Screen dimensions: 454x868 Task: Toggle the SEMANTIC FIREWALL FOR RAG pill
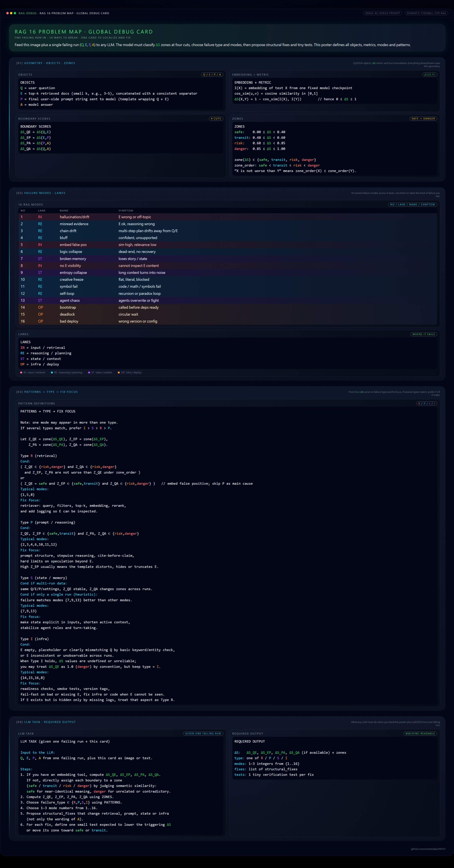pyautogui.click(x=426, y=13)
